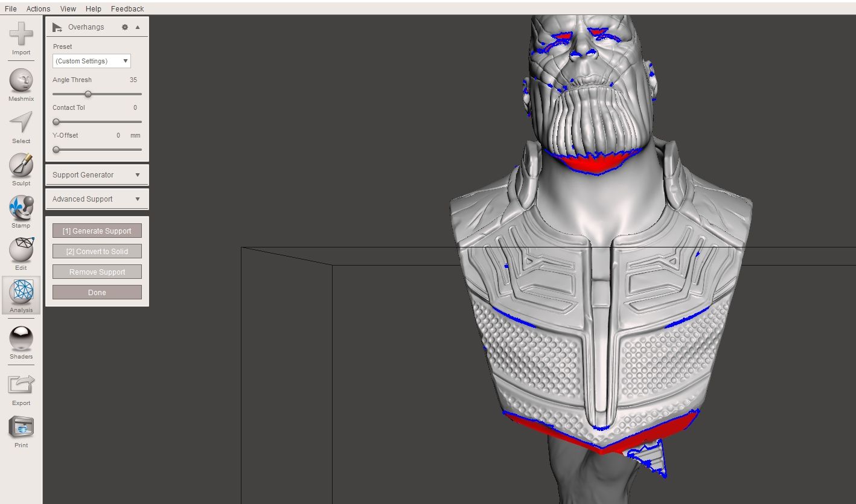The height and width of the screenshot is (504, 856).
Task: Open Overhangs gear settings
Action: click(125, 27)
